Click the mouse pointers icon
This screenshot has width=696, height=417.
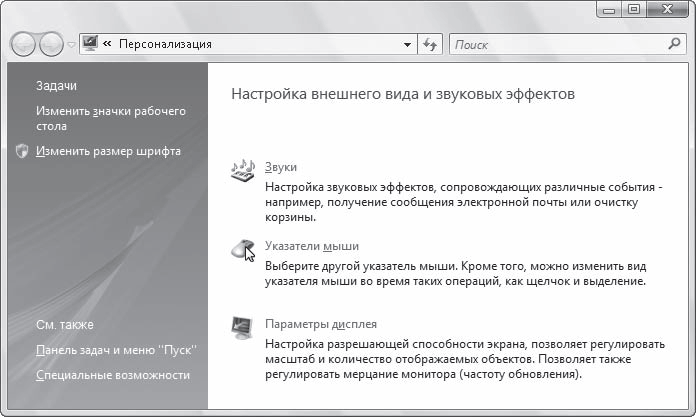243,250
